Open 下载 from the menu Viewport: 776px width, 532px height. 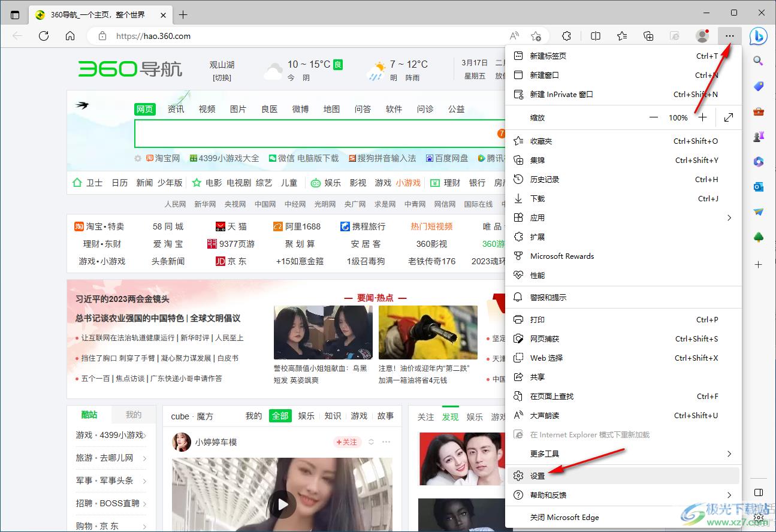pos(623,198)
